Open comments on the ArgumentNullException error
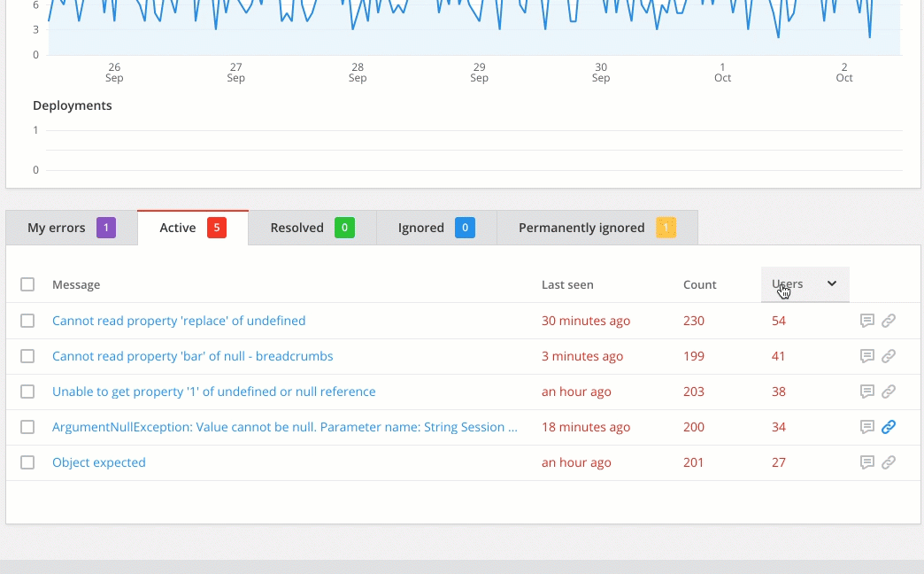Viewport: 924px width, 574px height. pos(867,427)
